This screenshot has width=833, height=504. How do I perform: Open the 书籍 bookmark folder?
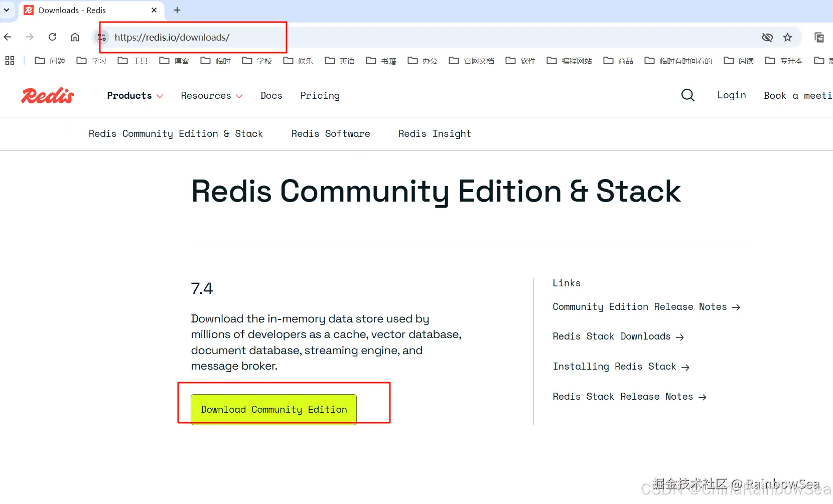tap(381, 61)
